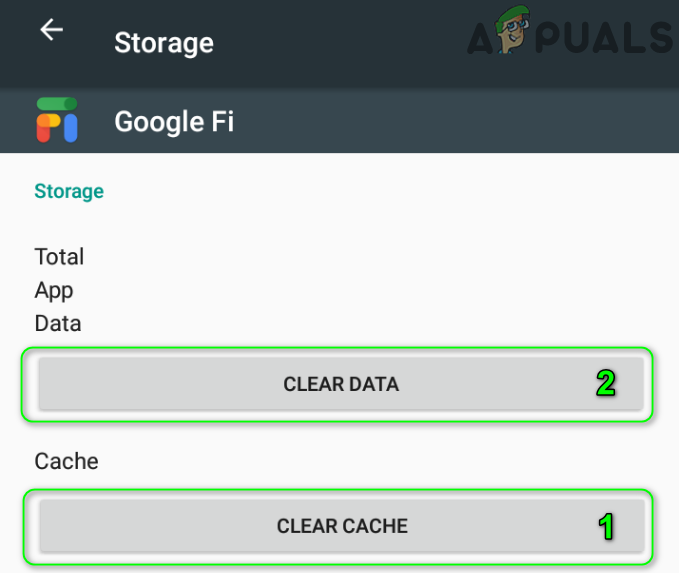Click the Cache label

[x=66, y=461]
